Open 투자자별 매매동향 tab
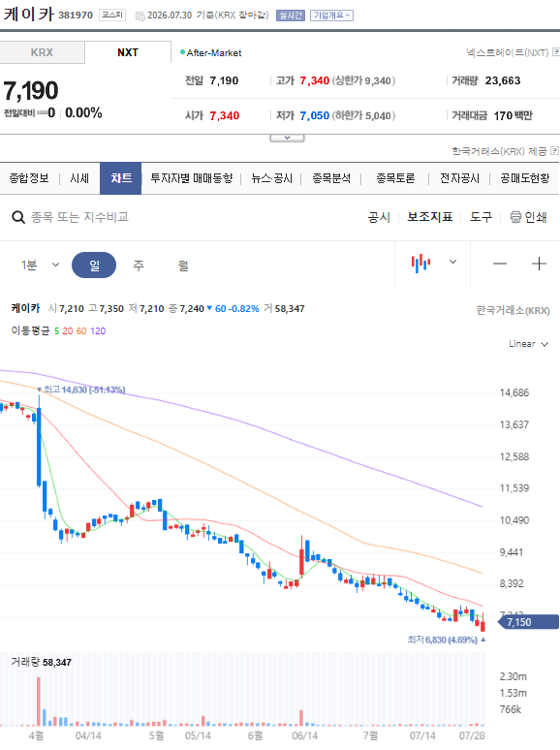Viewport: 560px width, 750px height. [x=191, y=178]
